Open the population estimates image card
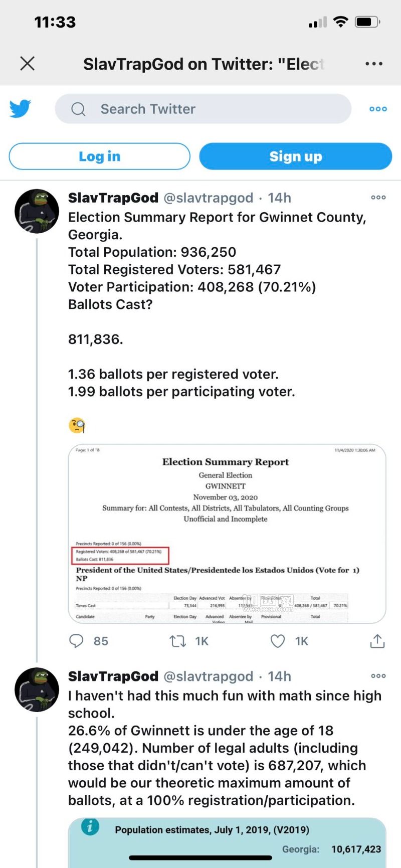Viewport: 401px width, 868px height. [x=227, y=842]
